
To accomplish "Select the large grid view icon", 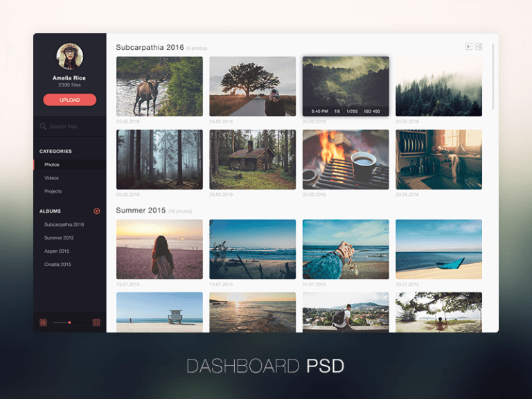I will coord(96,322).
